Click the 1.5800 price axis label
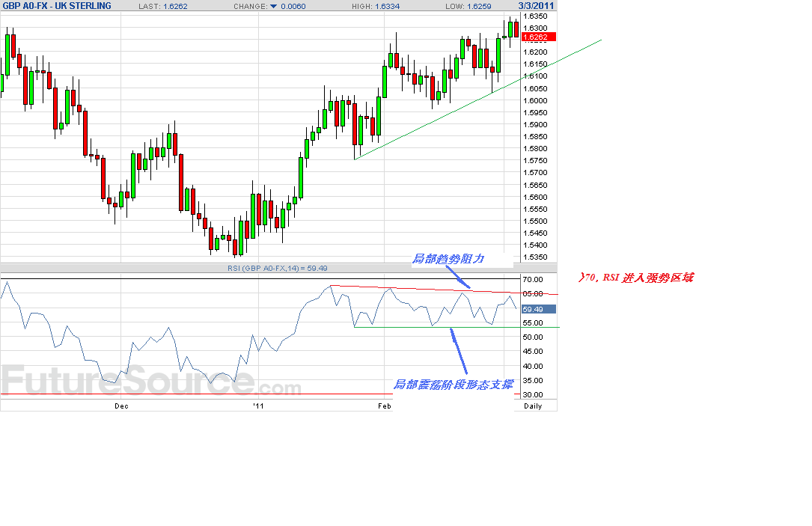This screenshot has width=812, height=526. 535,149
